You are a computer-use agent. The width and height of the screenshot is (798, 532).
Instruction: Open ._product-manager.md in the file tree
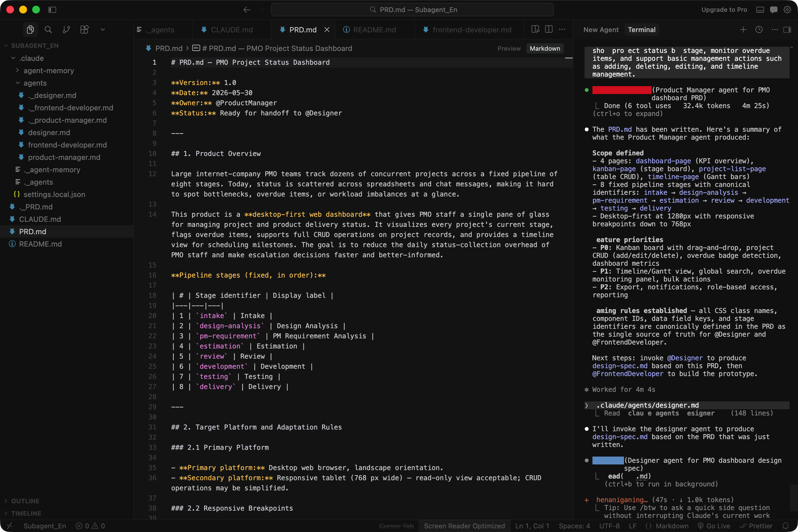[x=67, y=120]
